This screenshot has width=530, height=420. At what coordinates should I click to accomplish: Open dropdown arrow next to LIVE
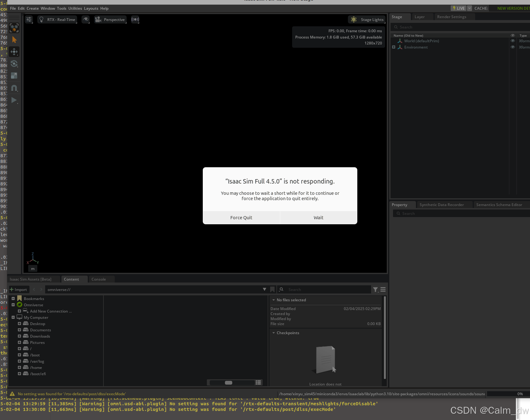click(x=470, y=8)
